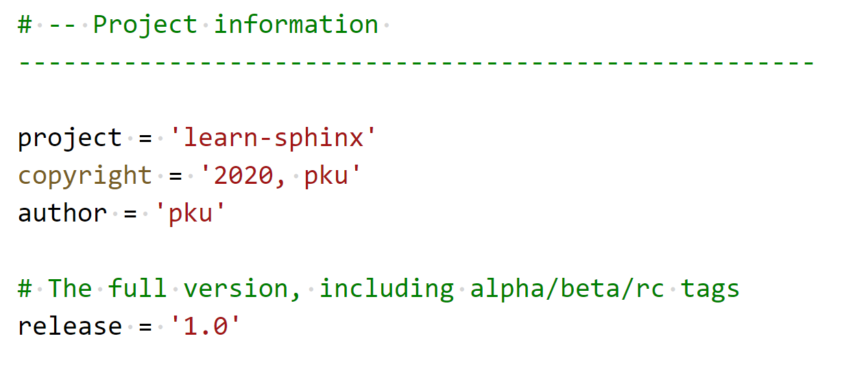Click the 'learn-sphinx' string value
The width and height of the screenshot is (868, 380).
(274, 139)
